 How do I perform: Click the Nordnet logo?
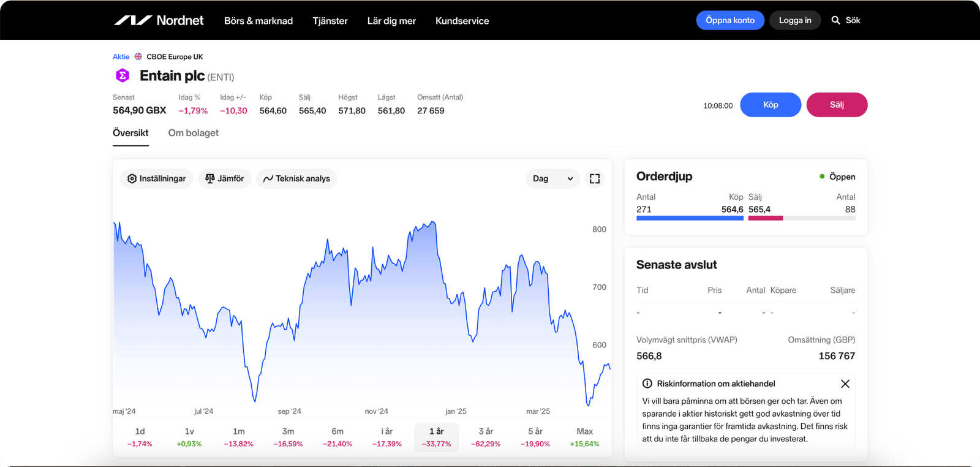(x=159, y=20)
